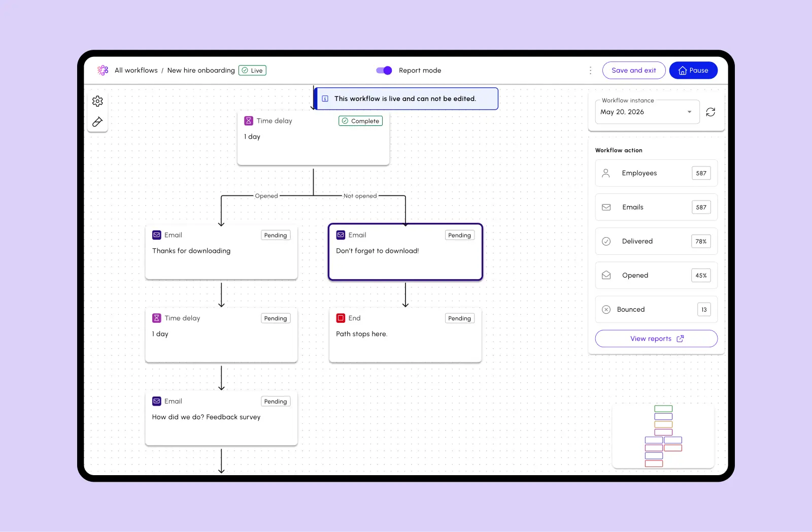Open View reports

[x=656, y=339]
